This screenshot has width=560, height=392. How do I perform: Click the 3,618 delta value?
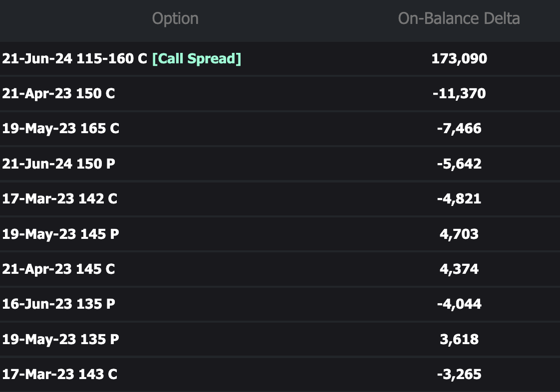[459, 339]
